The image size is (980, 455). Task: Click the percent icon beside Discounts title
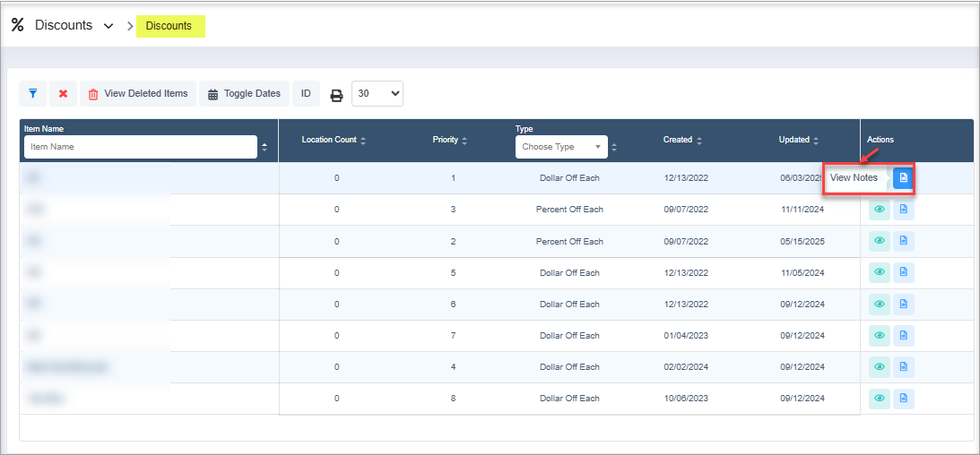[x=17, y=25]
